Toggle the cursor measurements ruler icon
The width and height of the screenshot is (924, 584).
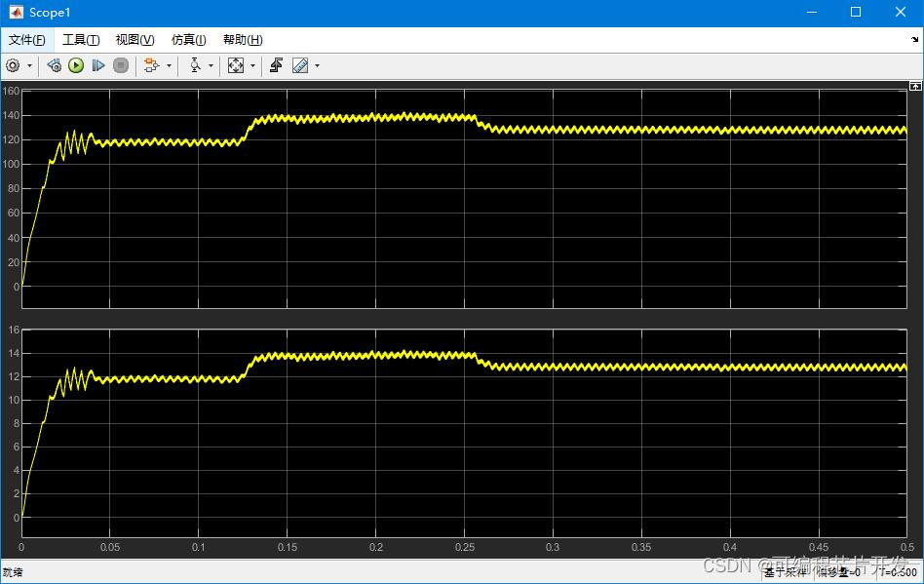(300, 65)
